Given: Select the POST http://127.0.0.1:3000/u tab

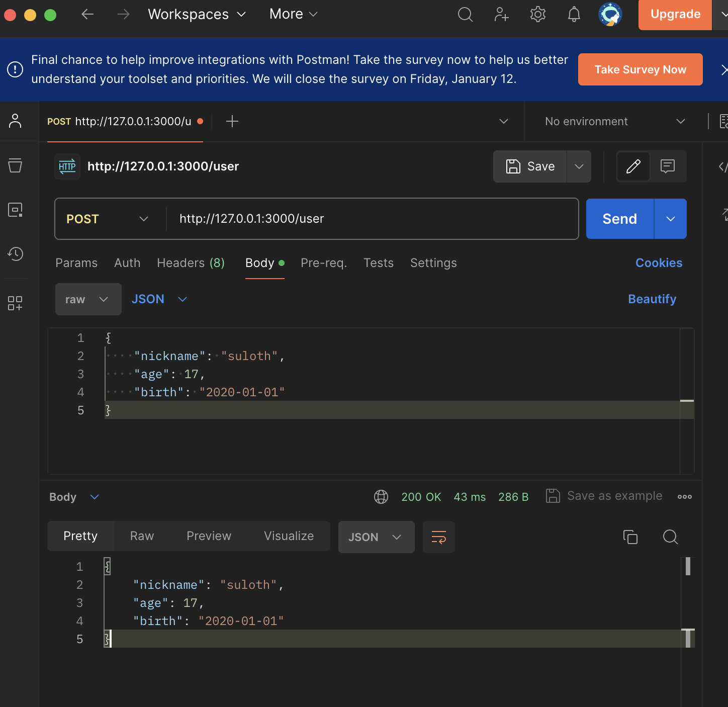Looking at the screenshot, I should coord(125,121).
